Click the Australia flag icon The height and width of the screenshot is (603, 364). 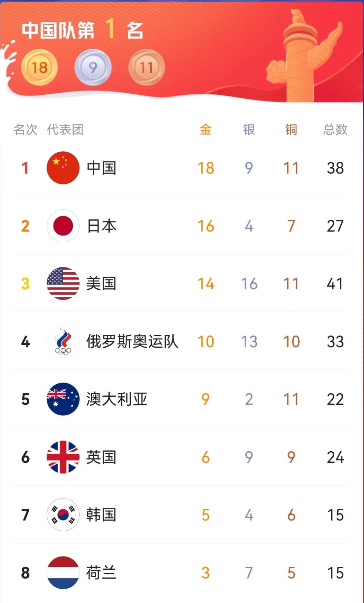63,399
